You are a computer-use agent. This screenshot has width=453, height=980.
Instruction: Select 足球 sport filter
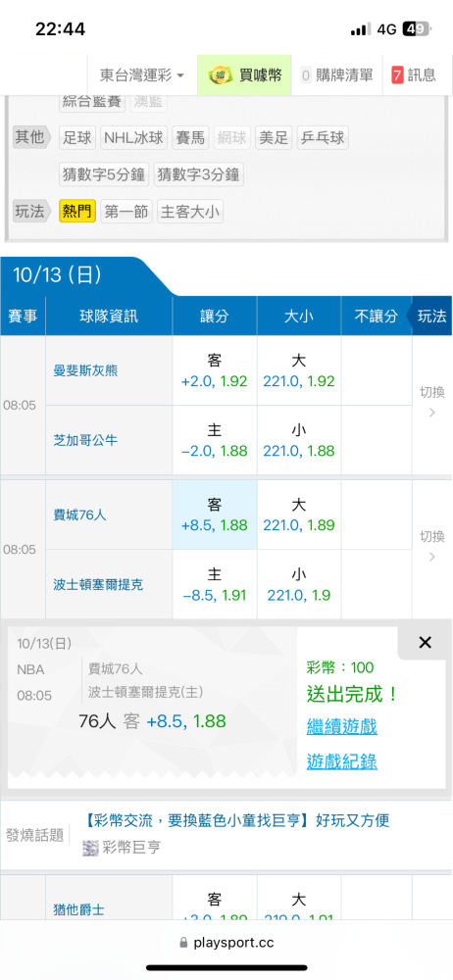77,137
